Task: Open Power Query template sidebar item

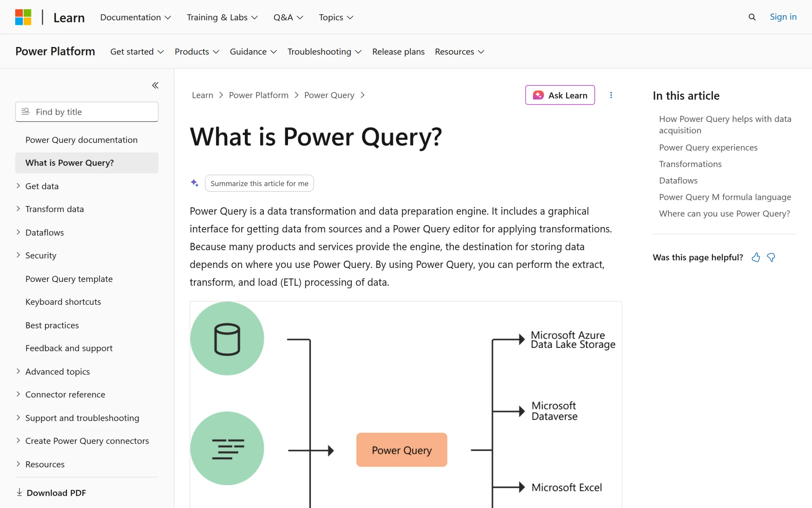Action: (x=69, y=279)
